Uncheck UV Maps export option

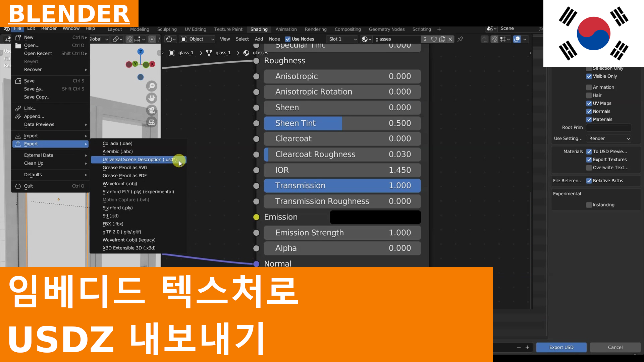[589, 104]
